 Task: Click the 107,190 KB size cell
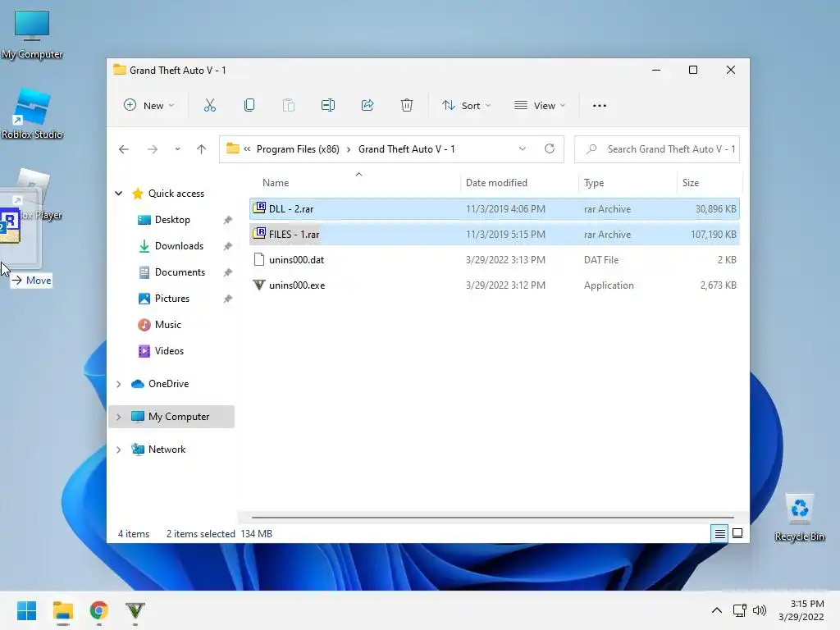(713, 234)
